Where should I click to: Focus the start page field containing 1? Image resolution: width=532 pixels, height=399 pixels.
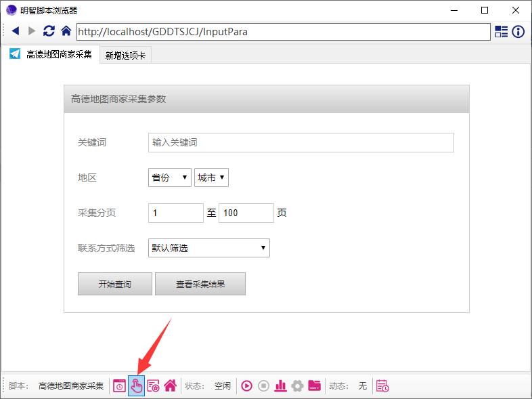[x=176, y=213]
